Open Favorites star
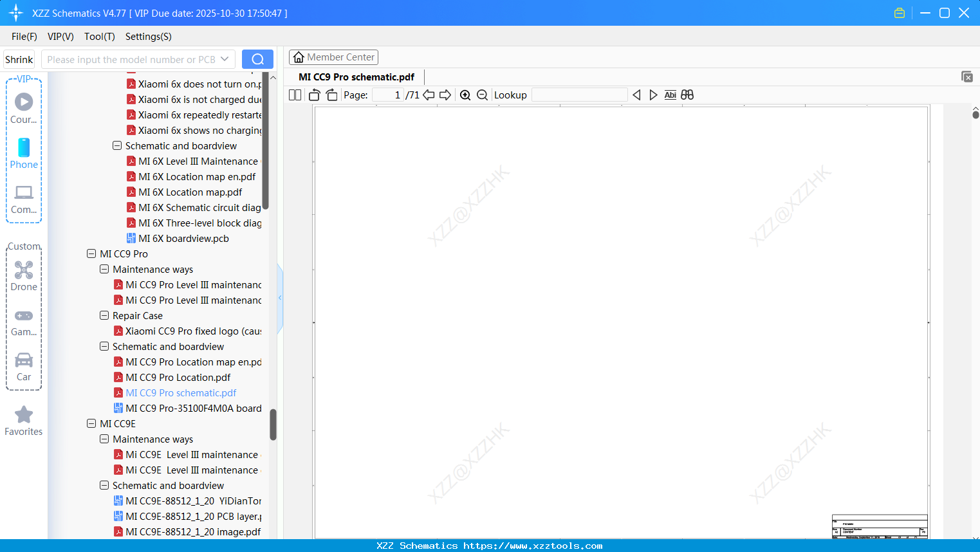The width and height of the screenshot is (980, 552). 24,421
